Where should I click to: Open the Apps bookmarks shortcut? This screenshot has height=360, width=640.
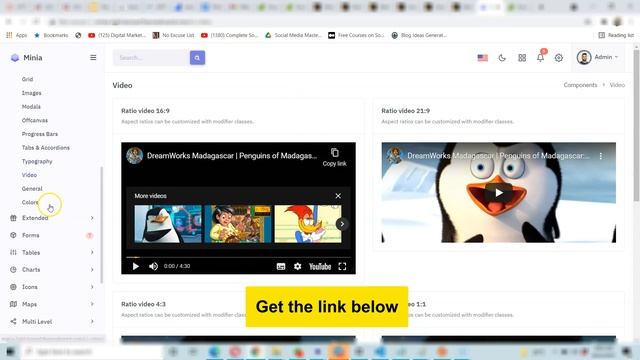[x=17, y=35]
